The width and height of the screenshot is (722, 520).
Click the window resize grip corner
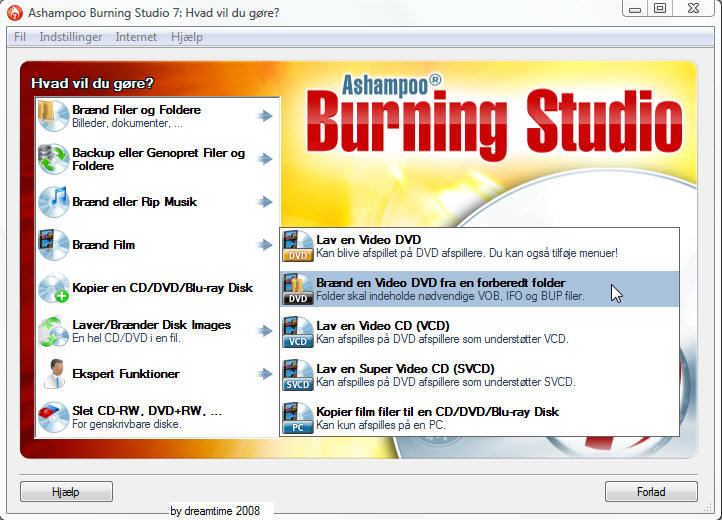[x=708, y=508]
